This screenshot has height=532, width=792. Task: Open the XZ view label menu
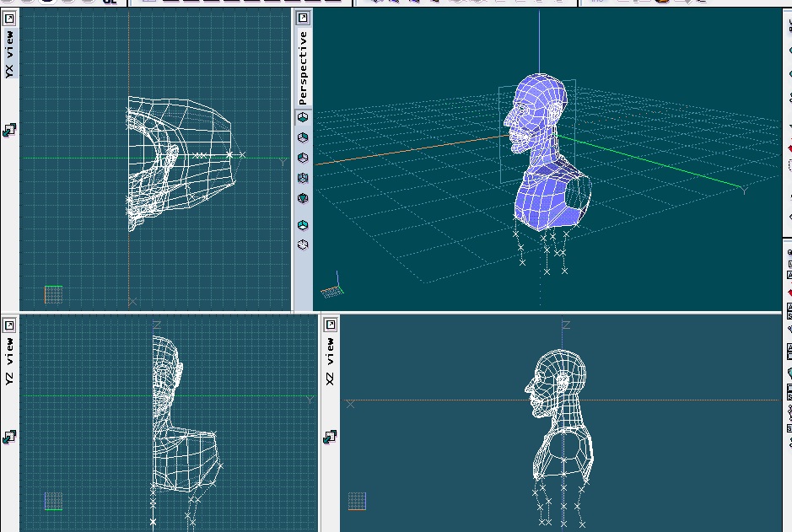click(330, 362)
